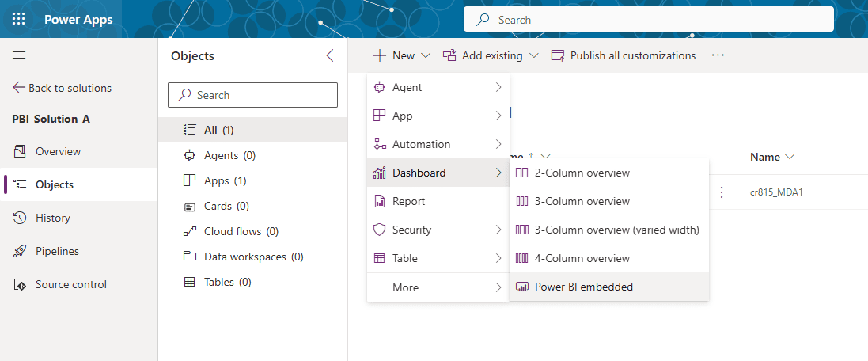Click the Report icon in New menu
The image size is (868, 361).
(x=380, y=201)
